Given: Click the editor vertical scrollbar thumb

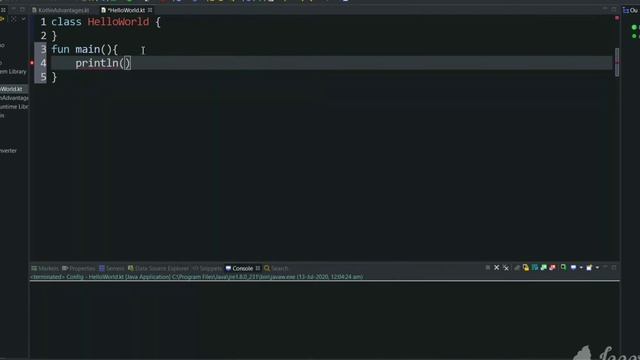Looking at the screenshot, I should coord(617,62).
